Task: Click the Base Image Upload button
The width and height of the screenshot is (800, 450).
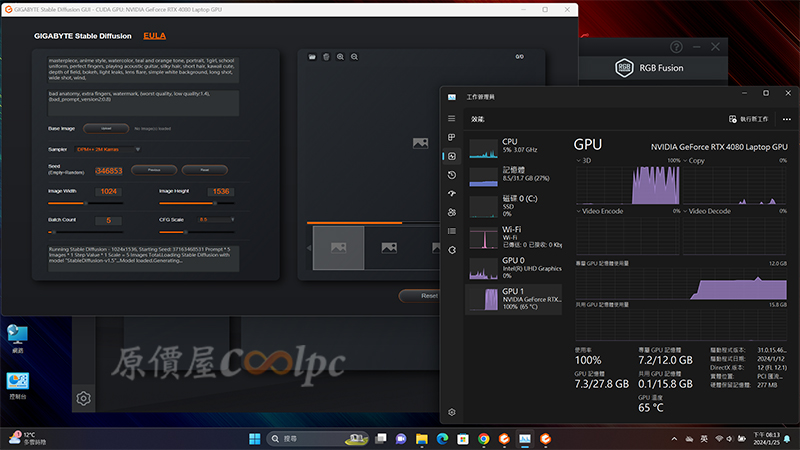Action: [106, 129]
